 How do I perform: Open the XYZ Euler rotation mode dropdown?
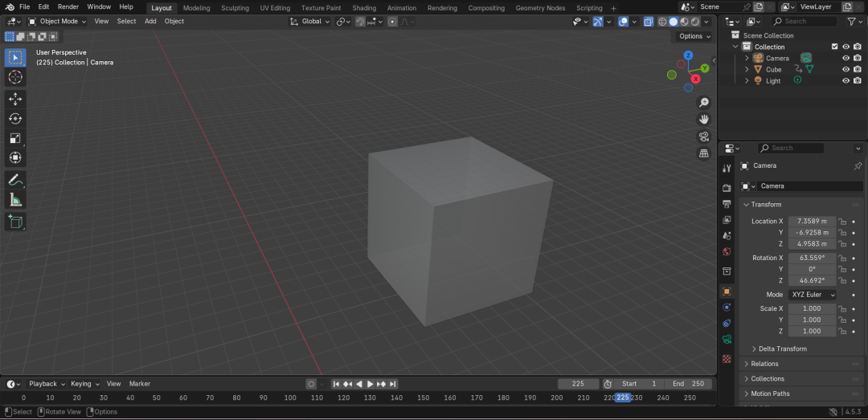(812, 295)
